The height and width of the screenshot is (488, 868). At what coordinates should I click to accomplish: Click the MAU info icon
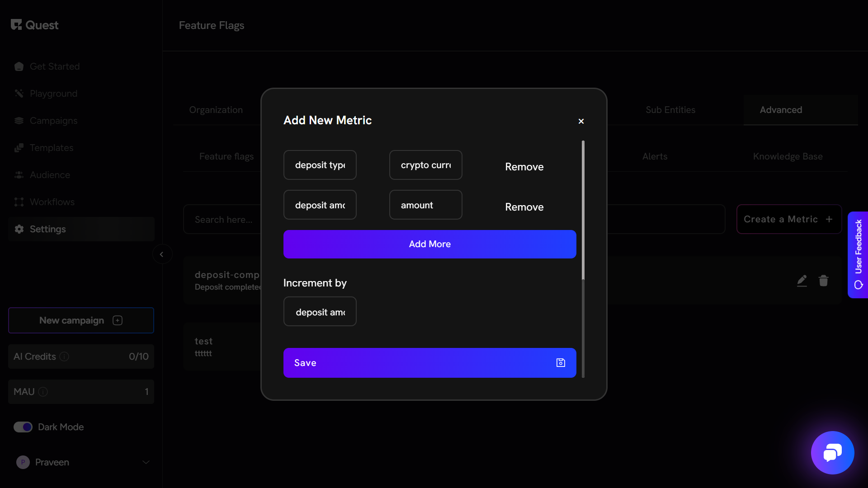pyautogui.click(x=43, y=392)
